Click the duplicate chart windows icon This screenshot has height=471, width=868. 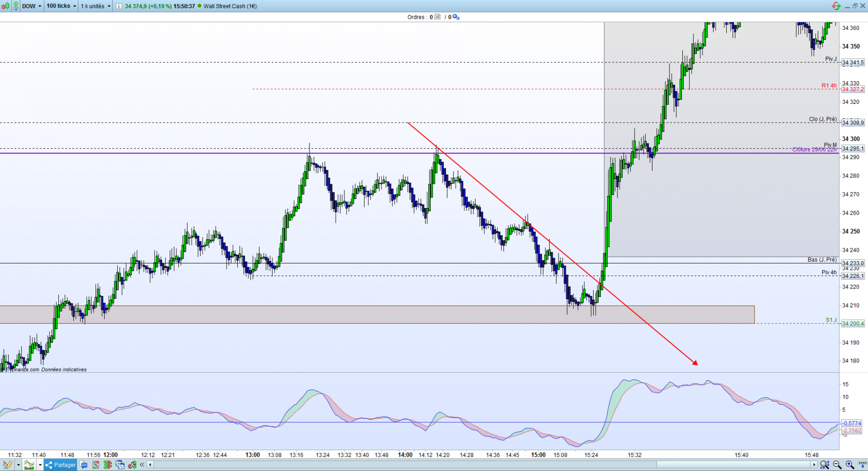120,465
